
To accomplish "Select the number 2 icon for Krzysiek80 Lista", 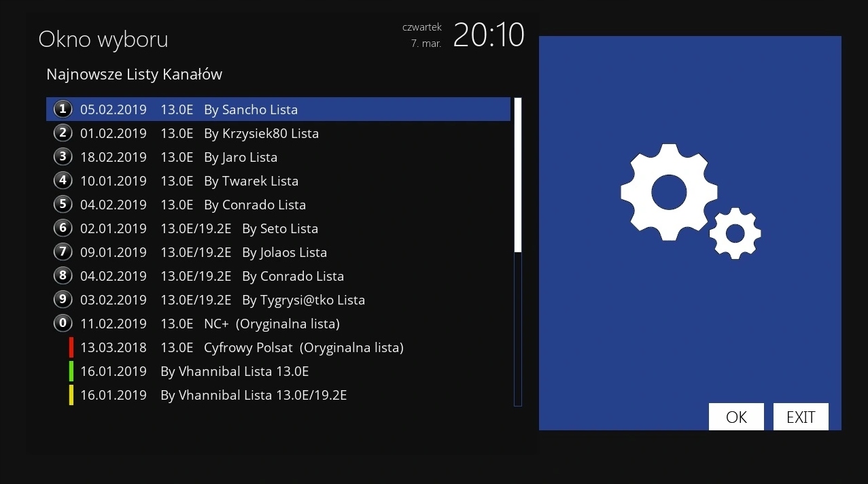I will coord(63,133).
